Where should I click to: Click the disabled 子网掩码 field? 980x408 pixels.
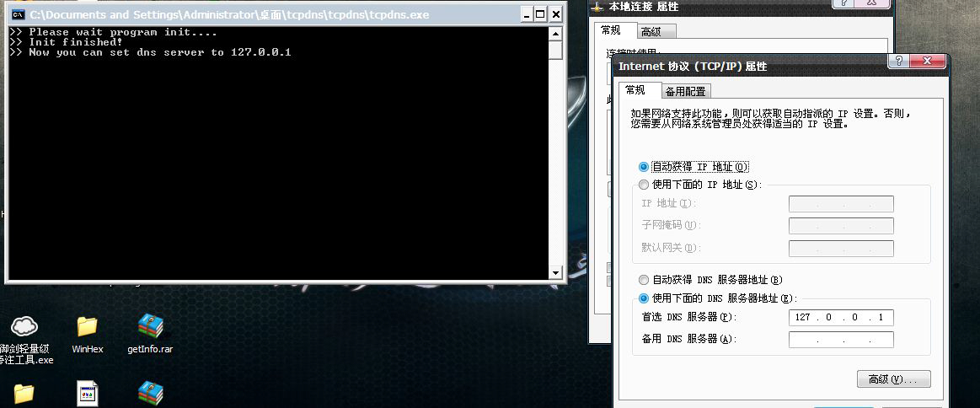pyautogui.click(x=841, y=226)
